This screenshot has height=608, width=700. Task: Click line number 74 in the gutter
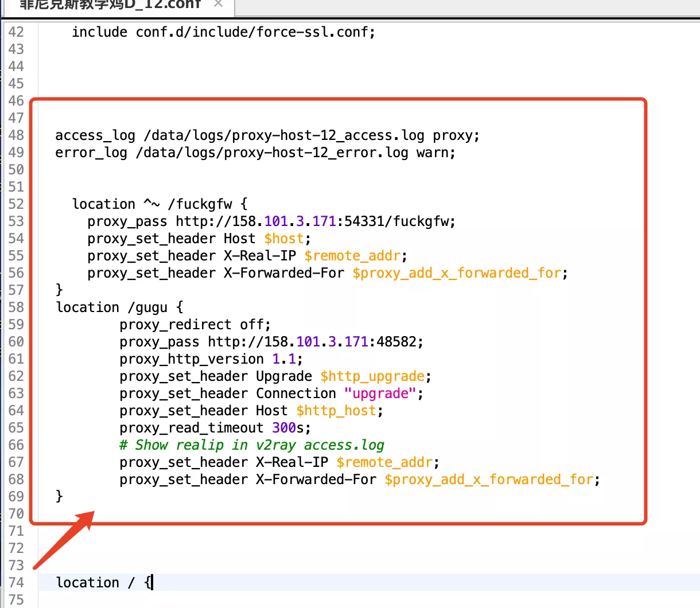pyautogui.click(x=16, y=583)
